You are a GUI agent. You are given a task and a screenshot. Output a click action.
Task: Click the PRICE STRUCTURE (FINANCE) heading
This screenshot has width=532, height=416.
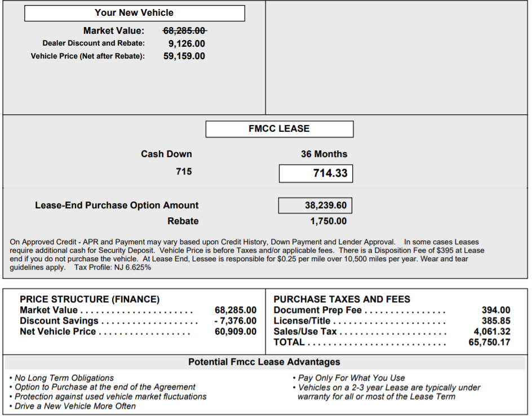90,299
